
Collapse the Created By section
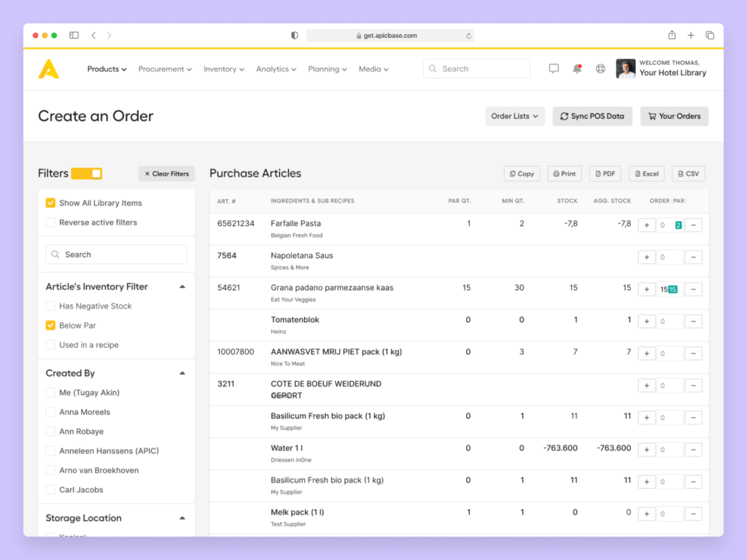point(182,373)
